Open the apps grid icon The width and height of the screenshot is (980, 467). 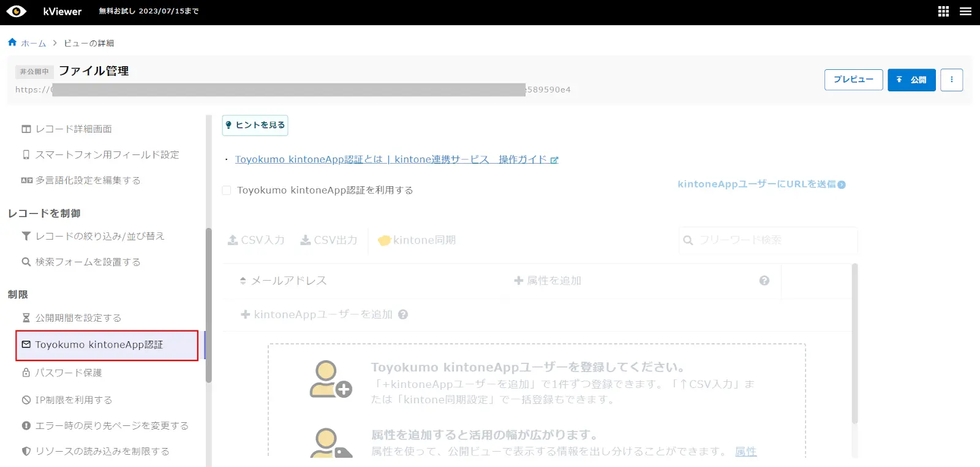(x=943, y=11)
